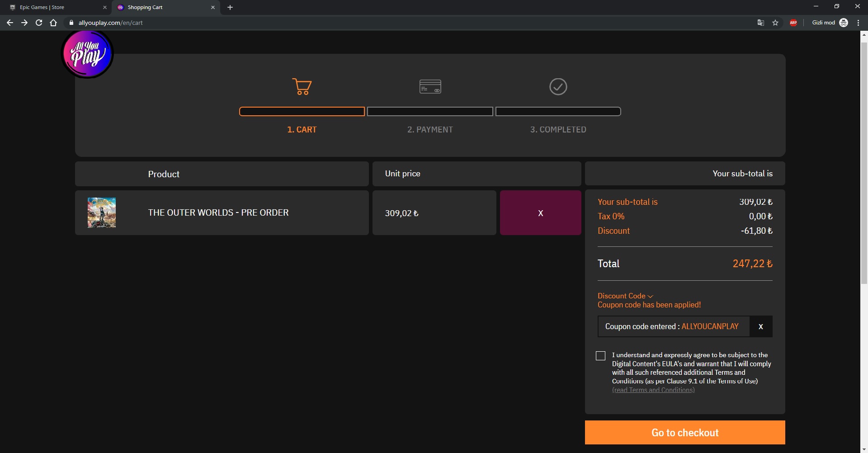Click the shopping cart step icon
The height and width of the screenshot is (453, 868).
pos(302,86)
